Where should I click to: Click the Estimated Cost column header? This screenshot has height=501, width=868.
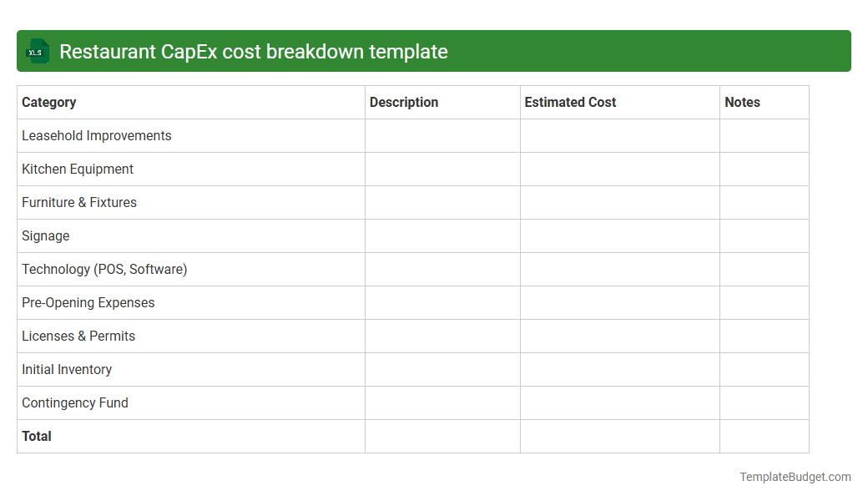(x=570, y=102)
